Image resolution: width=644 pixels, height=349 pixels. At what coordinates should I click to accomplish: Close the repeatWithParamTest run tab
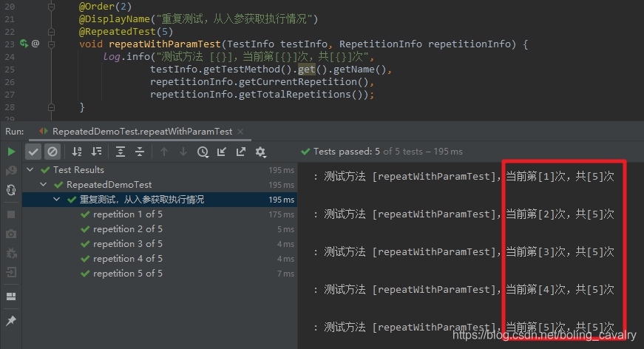tap(240, 132)
